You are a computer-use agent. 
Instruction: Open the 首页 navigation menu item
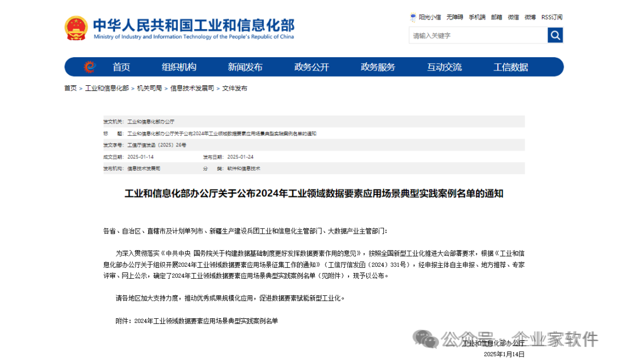(121, 67)
